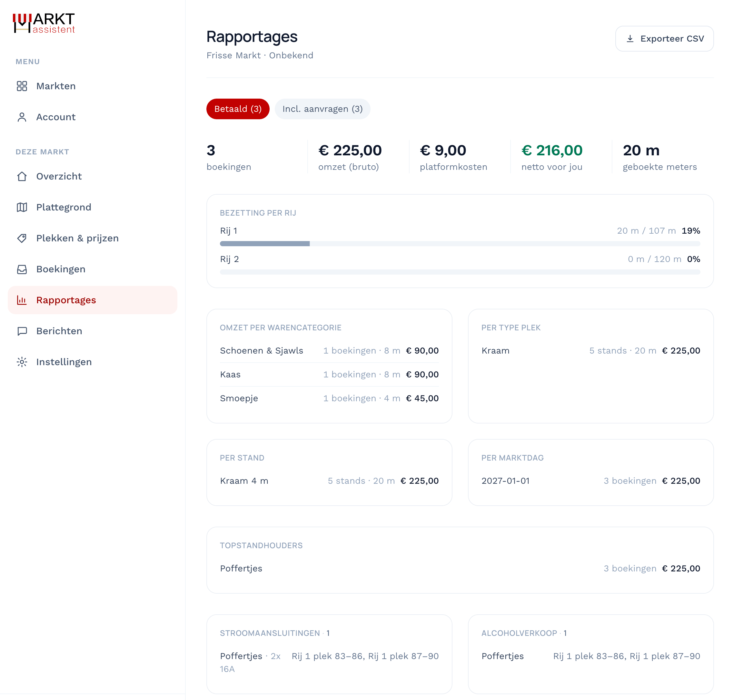
Task: Click Poffertjes under Topstandhouders
Action: (241, 569)
